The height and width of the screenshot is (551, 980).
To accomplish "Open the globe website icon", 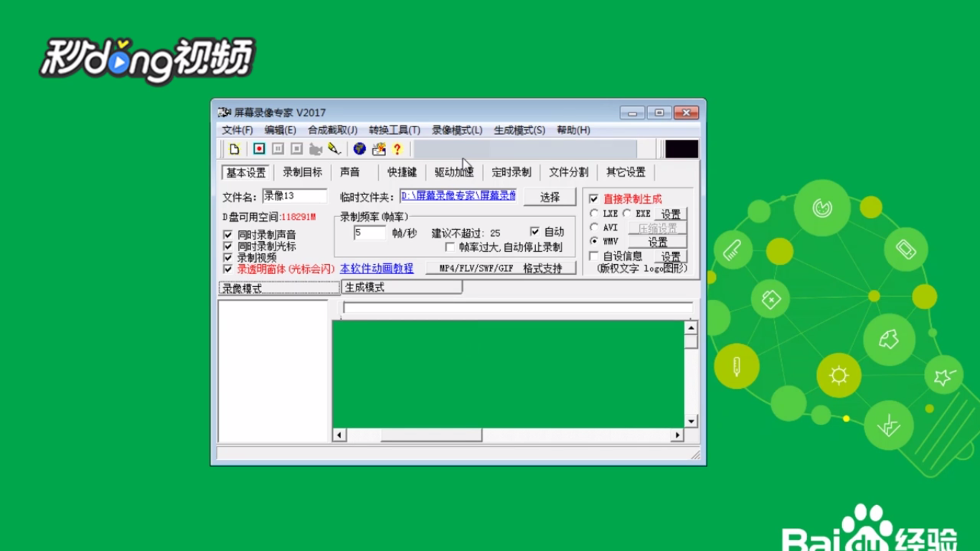I will [x=359, y=149].
